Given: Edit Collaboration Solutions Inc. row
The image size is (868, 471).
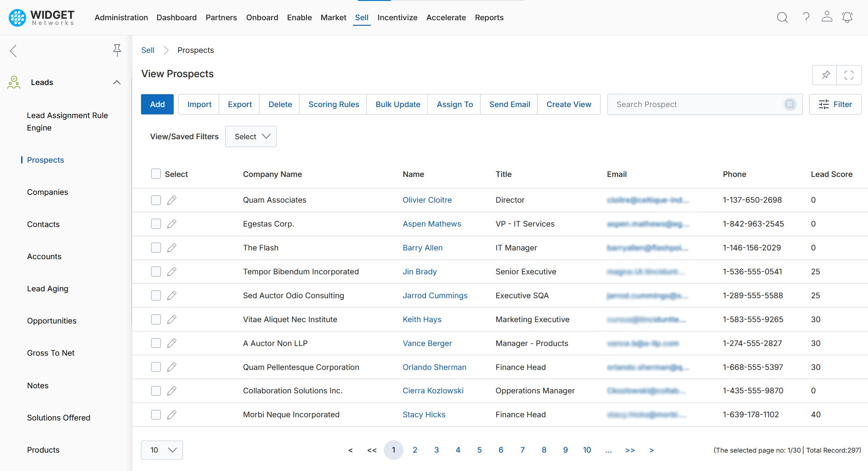Looking at the screenshot, I should (172, 391).
